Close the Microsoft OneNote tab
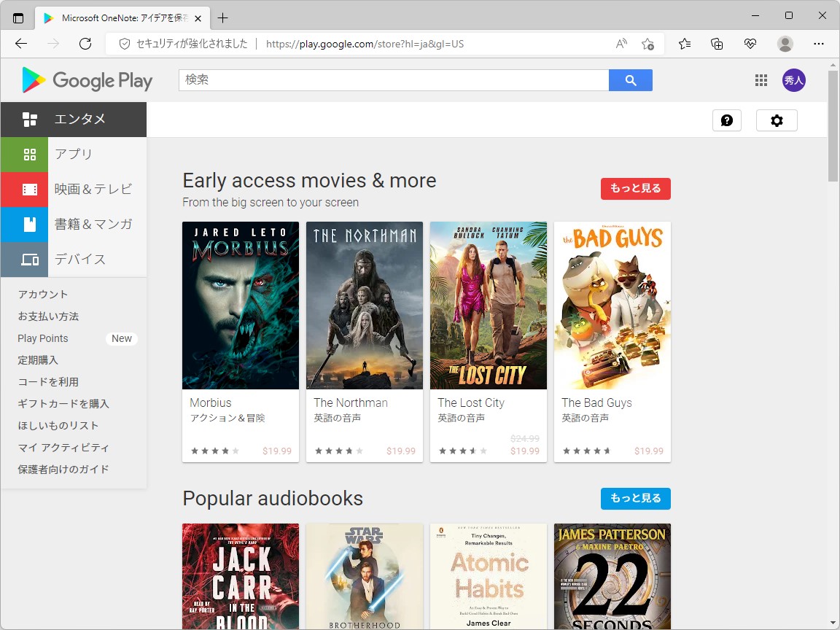This screenshot has width=840, height=630. [198, 18]
